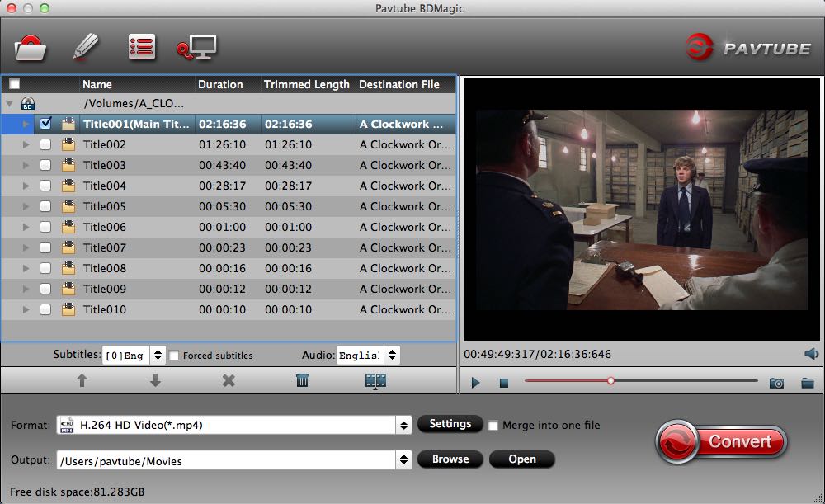This screenshot has width=825, height=504.
Task: Take a snapshot with the camera icon
Action: point(775,382)
